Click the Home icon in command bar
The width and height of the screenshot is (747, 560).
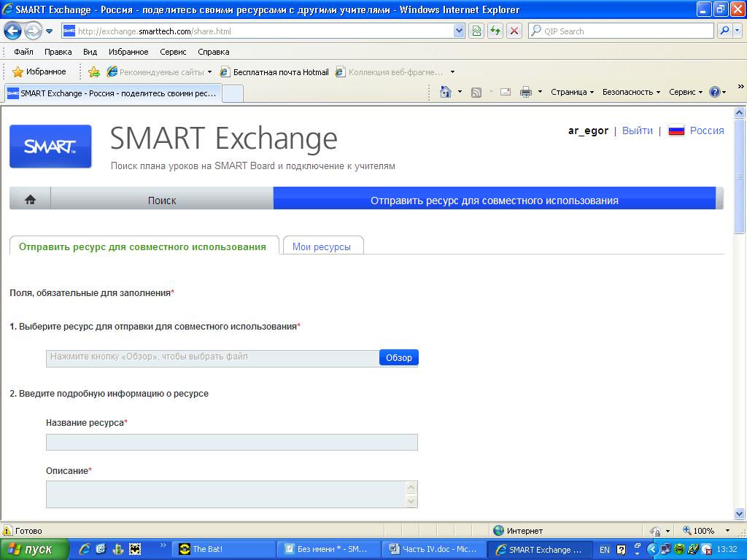tap(446, 92)
